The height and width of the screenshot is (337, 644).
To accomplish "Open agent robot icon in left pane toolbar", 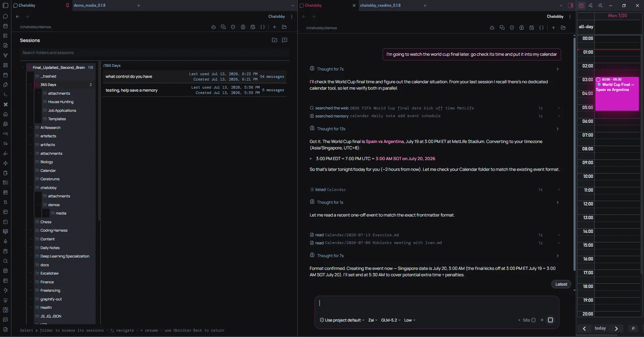I will [x=213, y=27].
